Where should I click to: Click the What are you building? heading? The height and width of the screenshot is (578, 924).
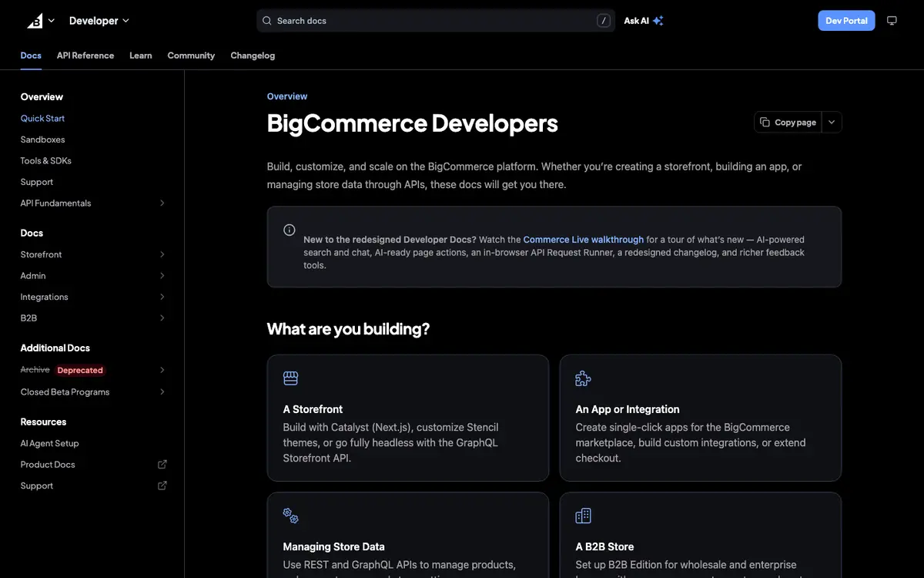click(x=348, y=329)
